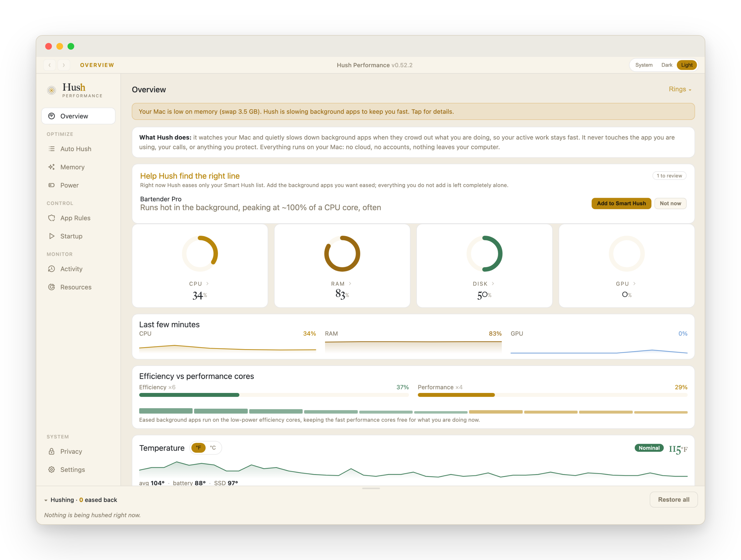Open the Power section

coord(78,185)
